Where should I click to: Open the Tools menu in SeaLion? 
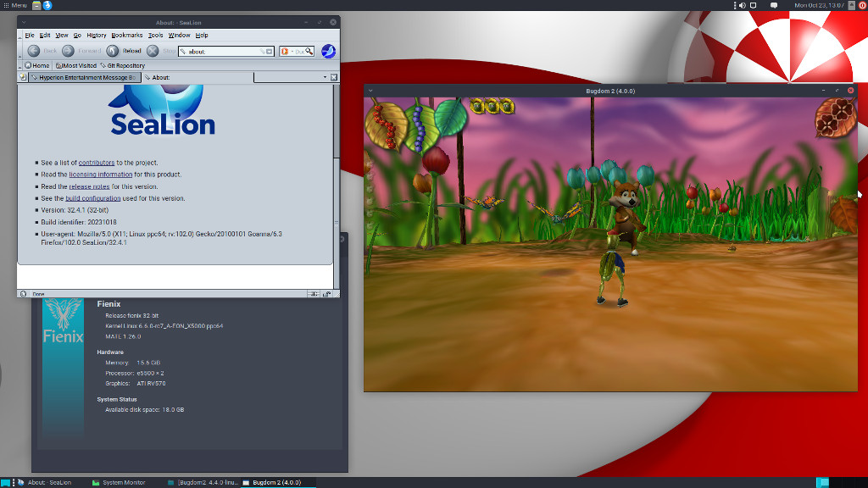[156, 35]
